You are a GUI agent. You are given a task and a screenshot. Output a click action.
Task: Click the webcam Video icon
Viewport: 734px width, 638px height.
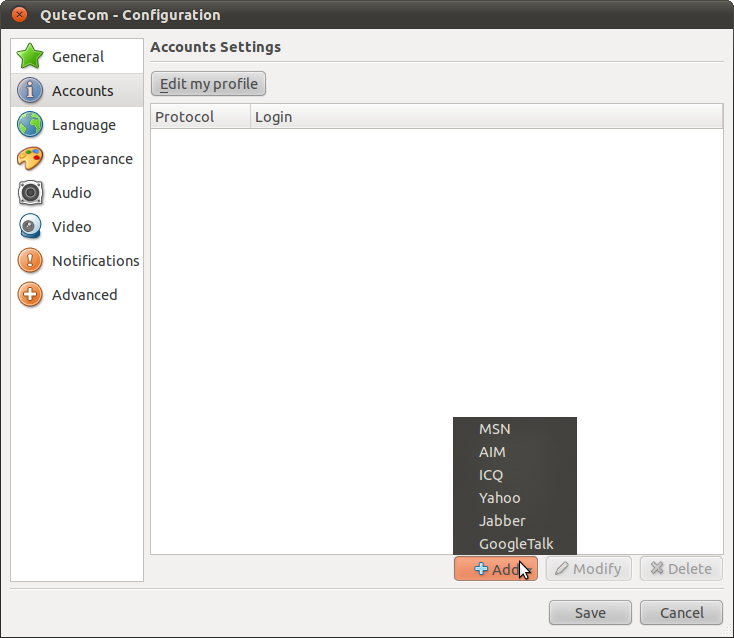[31, 227]
